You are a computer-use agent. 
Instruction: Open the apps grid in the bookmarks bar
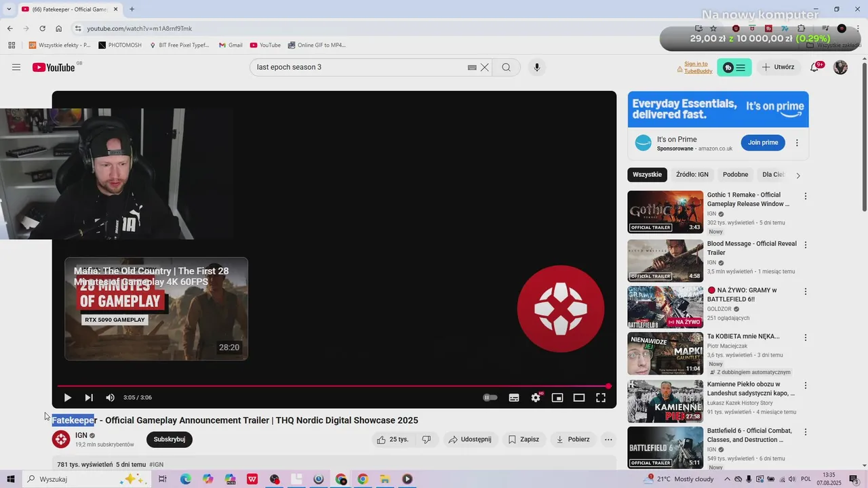tap(12, 45)
